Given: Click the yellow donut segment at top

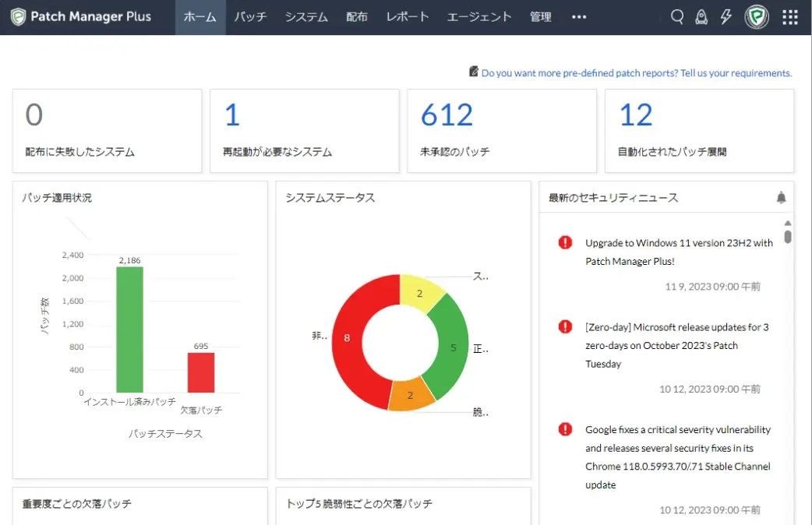Looking at the screenshot, I should tap(421, 293).
